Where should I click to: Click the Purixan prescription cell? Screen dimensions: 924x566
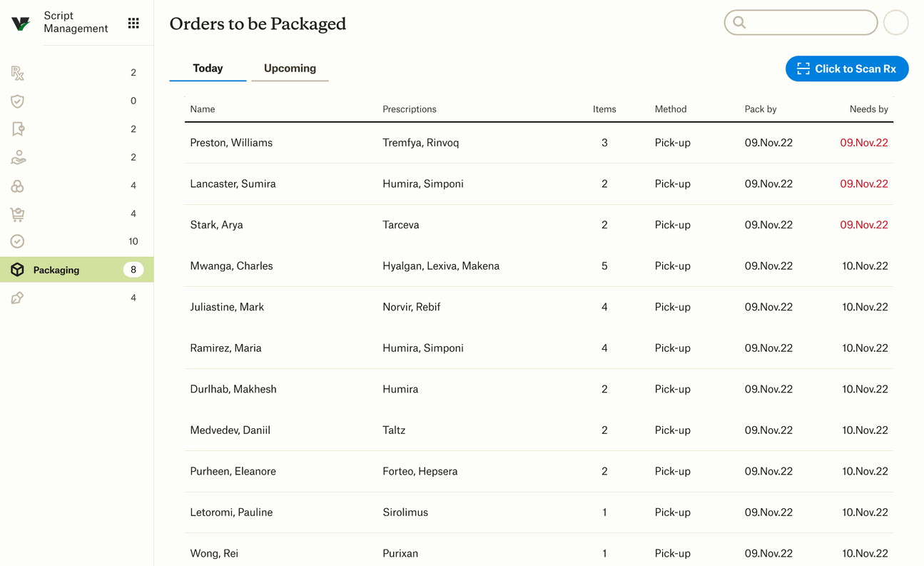[x=400, y=553]
